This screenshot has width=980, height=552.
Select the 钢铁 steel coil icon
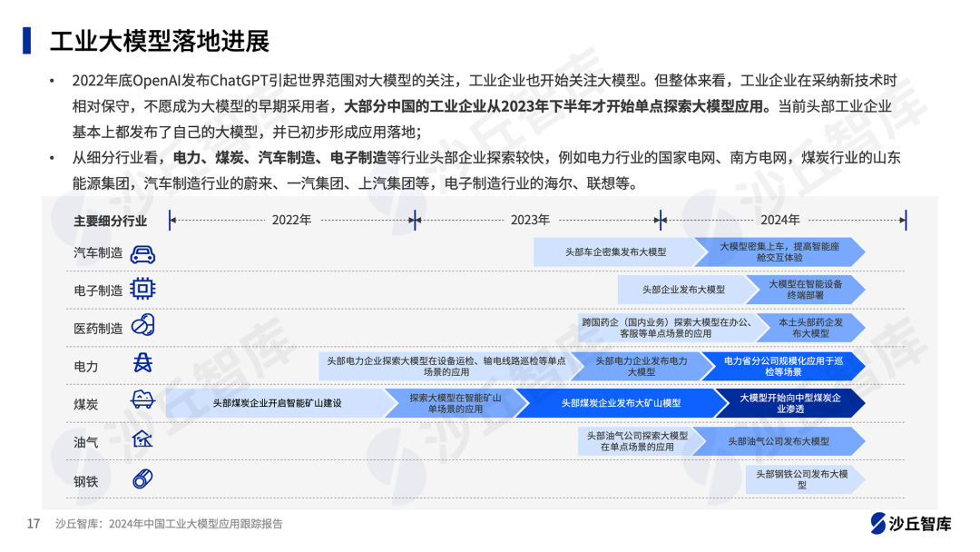[x=141, y=480]
